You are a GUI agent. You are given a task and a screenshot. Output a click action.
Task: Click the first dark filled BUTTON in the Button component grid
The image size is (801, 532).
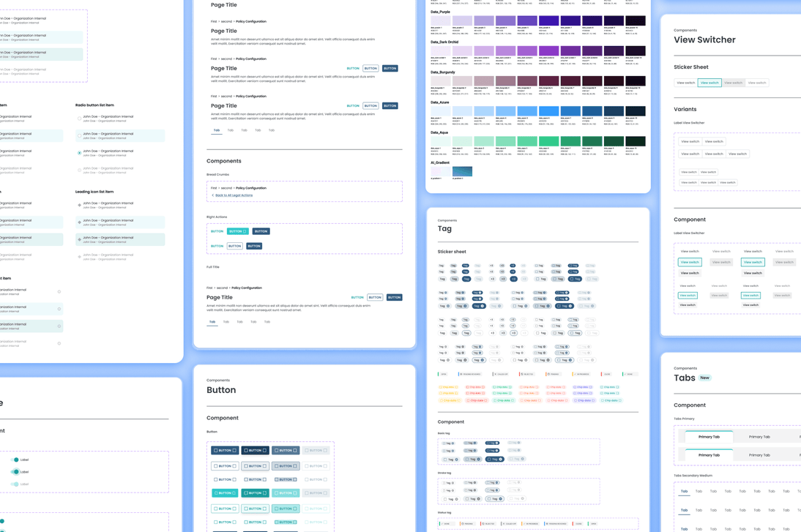tap(225, 450)
